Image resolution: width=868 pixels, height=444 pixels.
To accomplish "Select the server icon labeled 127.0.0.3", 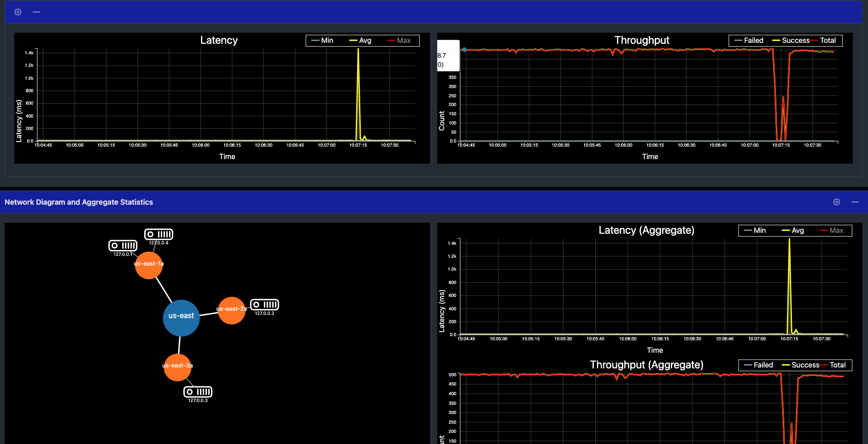I will tap(198, 392).
